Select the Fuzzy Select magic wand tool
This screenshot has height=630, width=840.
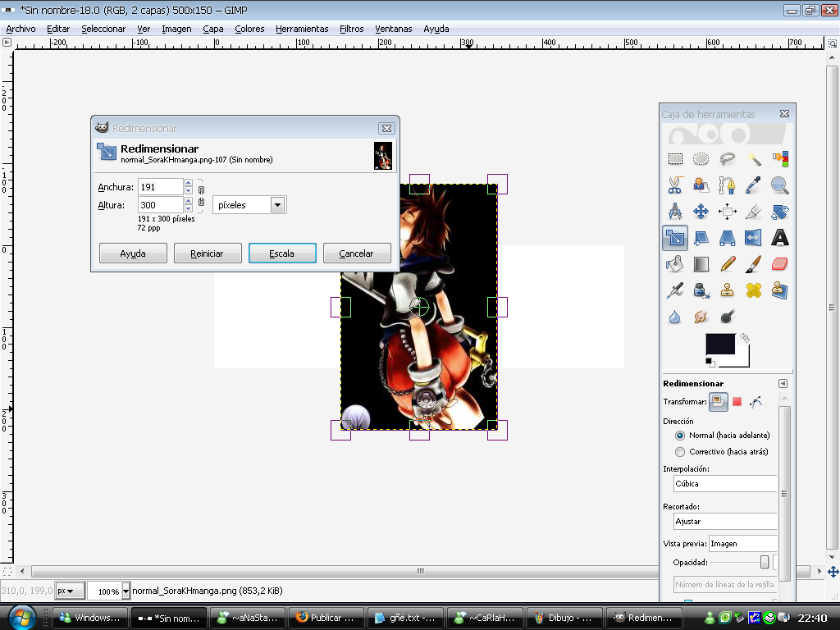(x=754, y=159)
